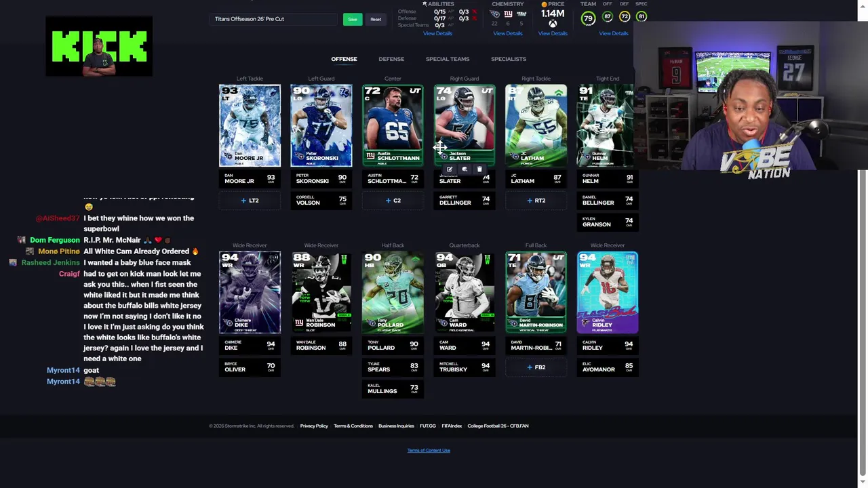The width and height of the screenshot is (868, 488).
Task: Open College Football 26 - CFB.FAN link
Action: point(498,426)
